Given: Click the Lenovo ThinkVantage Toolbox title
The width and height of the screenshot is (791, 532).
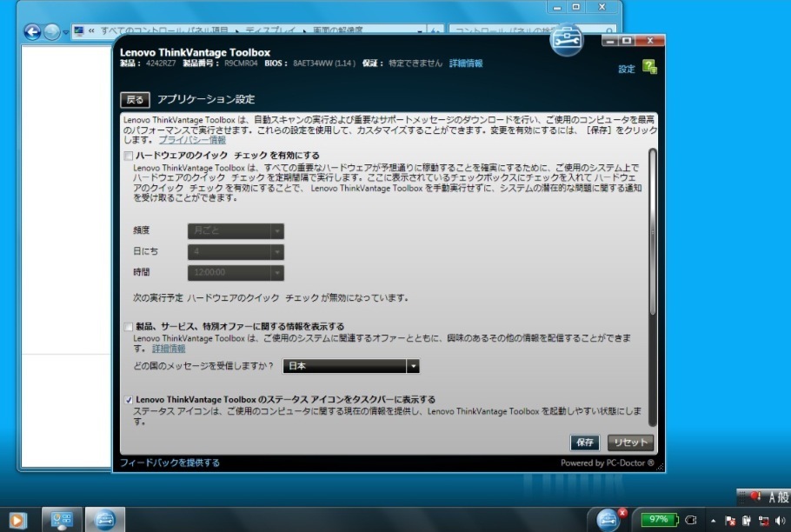Looking at the screenshot, I should [196, 52].
